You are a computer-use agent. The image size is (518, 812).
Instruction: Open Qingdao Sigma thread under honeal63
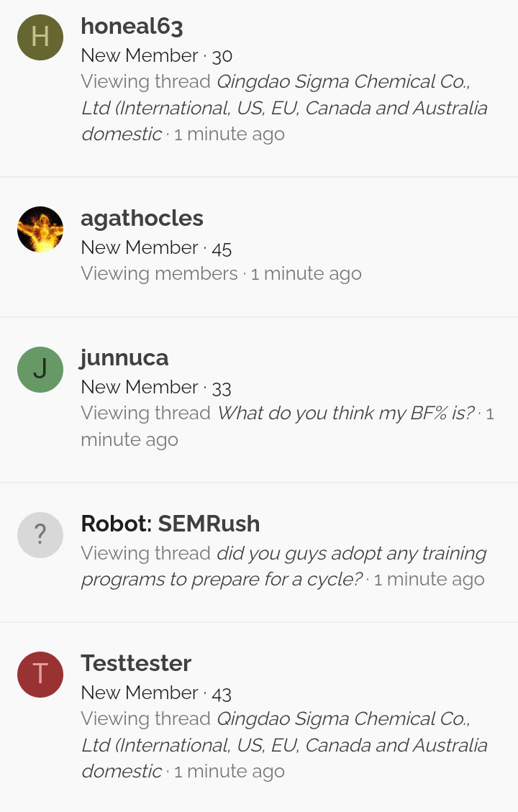pos(284,108)
